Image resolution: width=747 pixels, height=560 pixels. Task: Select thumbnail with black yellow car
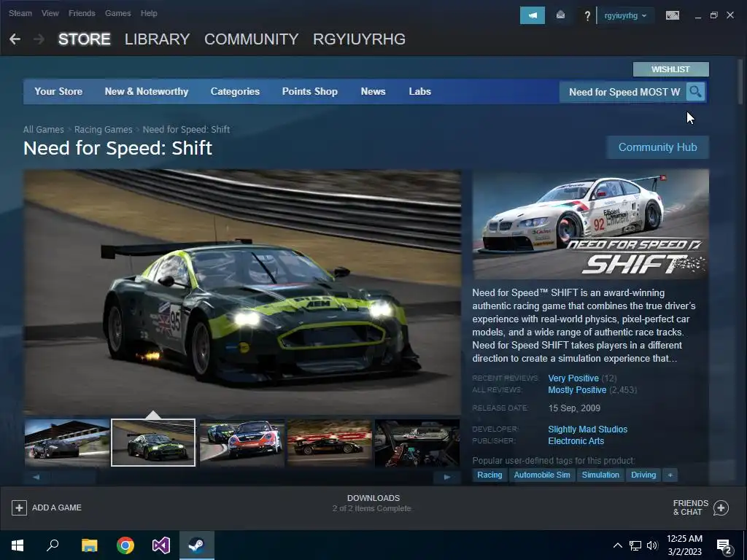pyautogui.click(x=330, y=443)
